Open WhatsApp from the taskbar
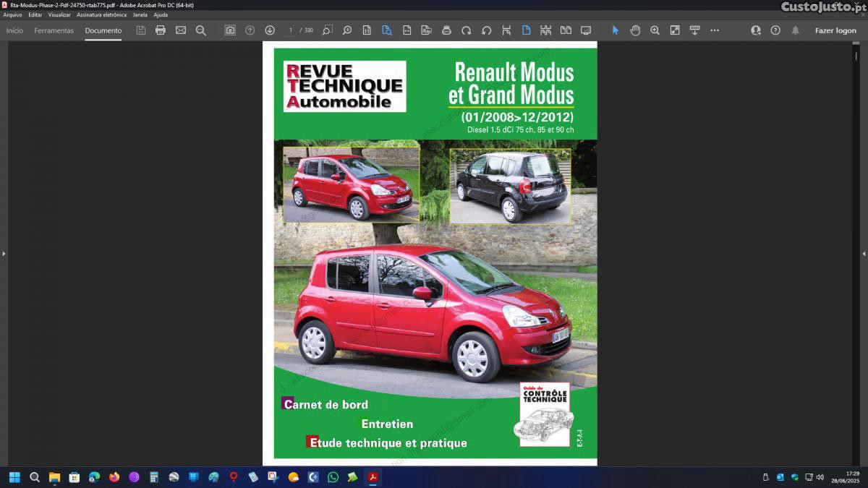The image size is (868, 488). 333,477
